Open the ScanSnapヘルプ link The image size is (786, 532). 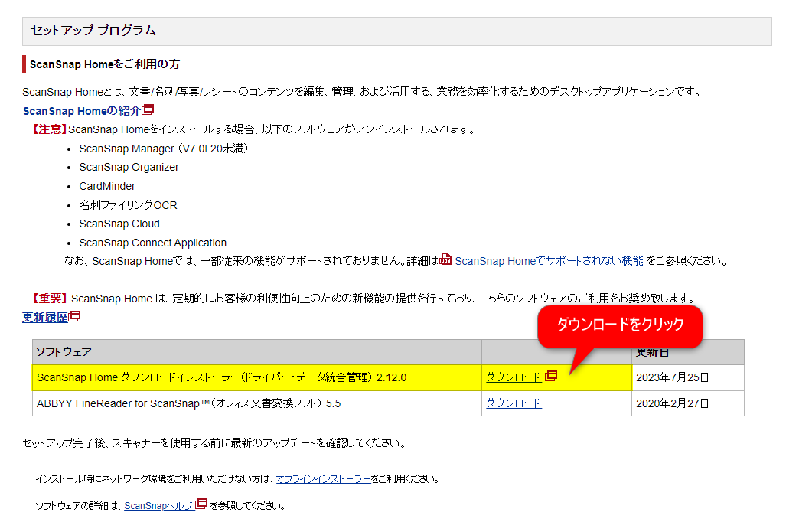click(159, 505)
